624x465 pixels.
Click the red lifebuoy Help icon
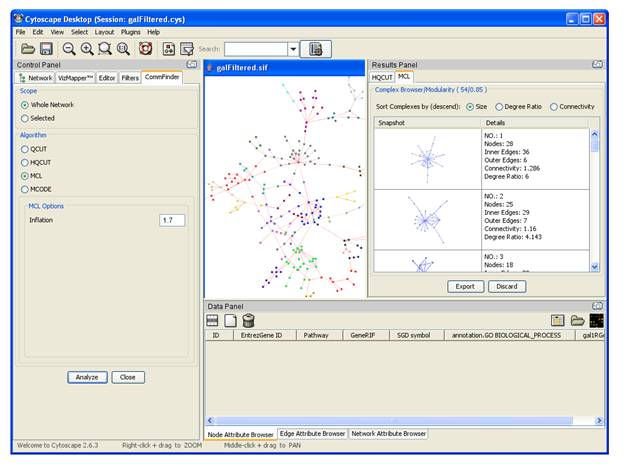pyautogui.click(x=145, y=49)
